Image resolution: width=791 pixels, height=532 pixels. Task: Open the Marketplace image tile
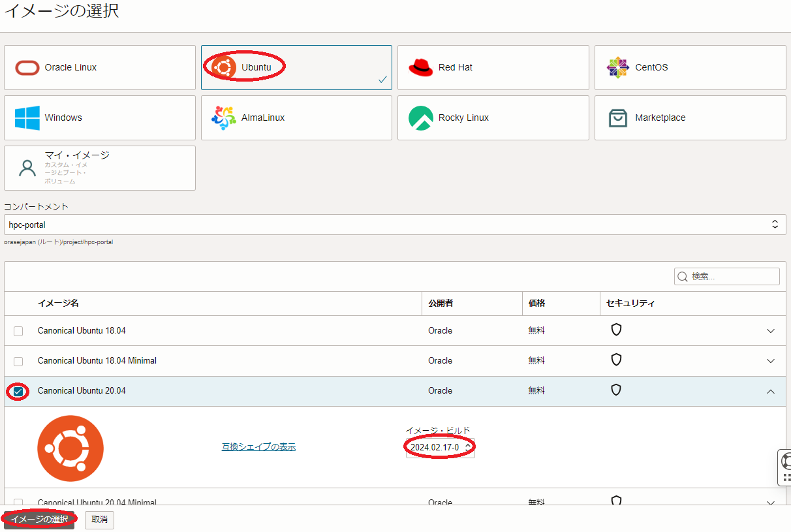[690, 117]
